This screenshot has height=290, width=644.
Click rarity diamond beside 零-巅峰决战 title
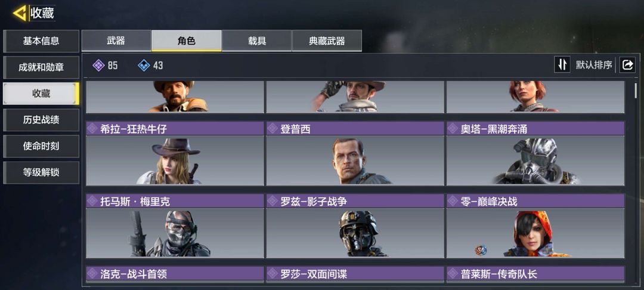[453, 201]
